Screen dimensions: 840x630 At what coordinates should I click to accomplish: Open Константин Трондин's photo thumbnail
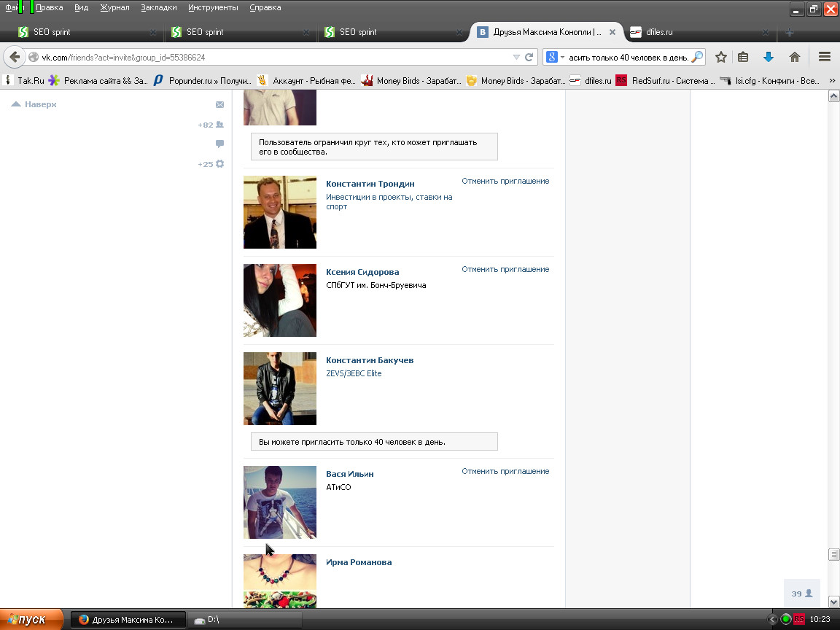click(x=280, y=212)
